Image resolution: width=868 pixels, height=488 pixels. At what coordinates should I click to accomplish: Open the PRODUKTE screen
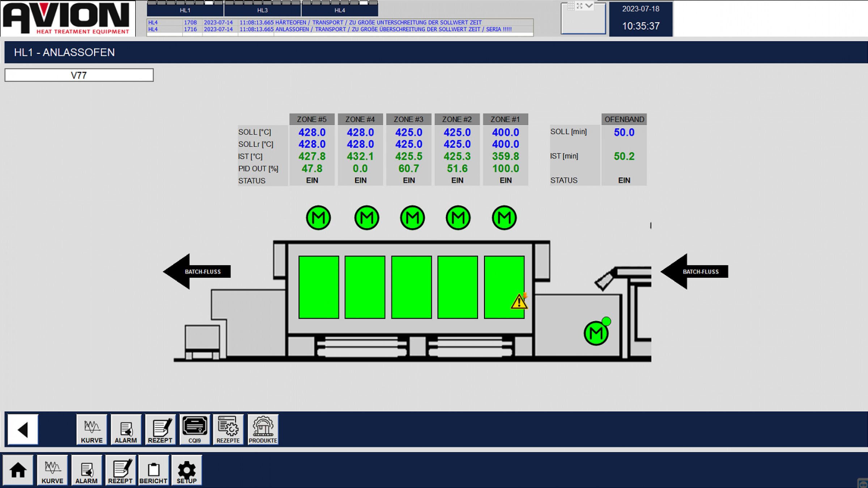(263, 429)
